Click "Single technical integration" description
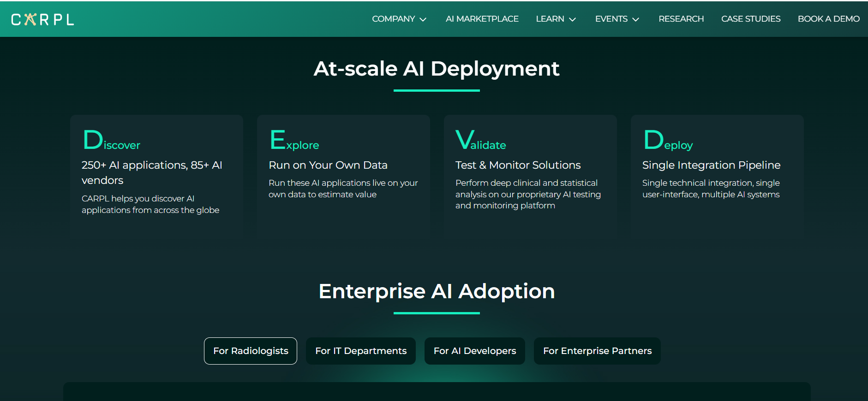Screen dimensions: 868x401 coord(711,189)
